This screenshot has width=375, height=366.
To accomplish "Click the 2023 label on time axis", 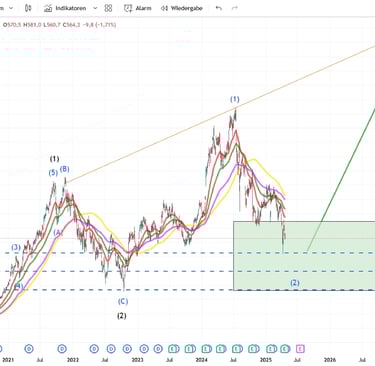I will tap(138, 360).
